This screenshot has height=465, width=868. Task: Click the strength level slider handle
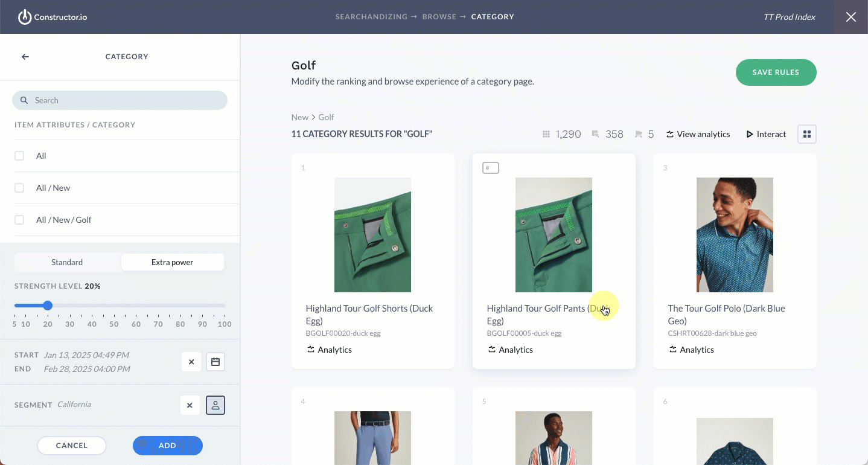pyautogui.click(x=48, y=306)
